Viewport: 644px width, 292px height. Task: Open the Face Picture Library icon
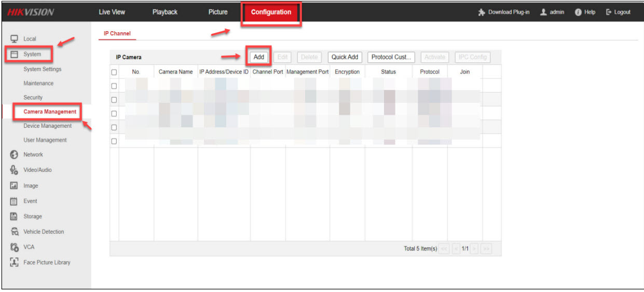click(x=15, y=262)
